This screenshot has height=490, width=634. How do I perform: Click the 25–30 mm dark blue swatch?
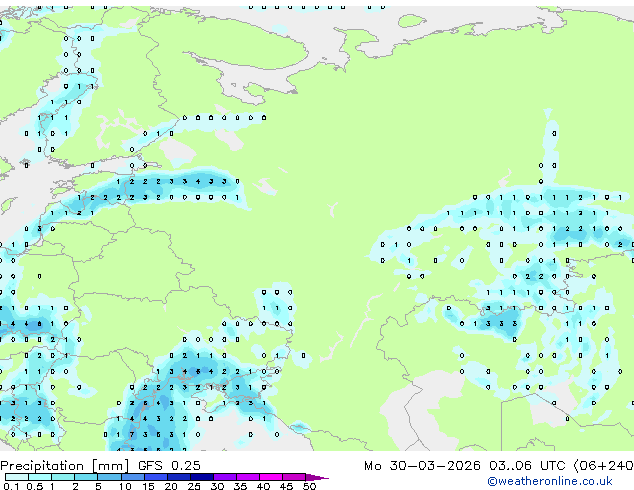pyautogui.click(x=201, y=477)
